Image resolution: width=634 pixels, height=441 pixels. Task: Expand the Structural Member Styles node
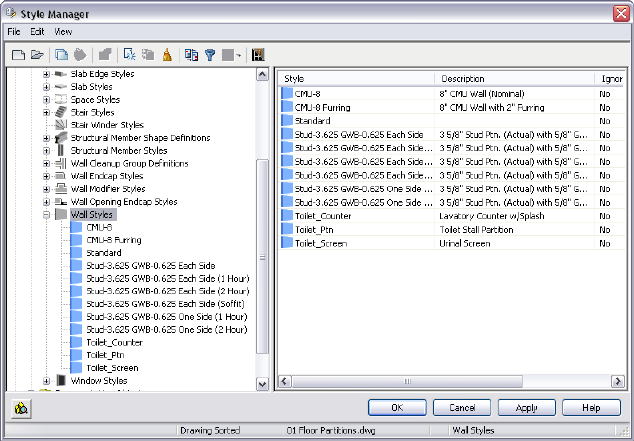pos(46,151)
